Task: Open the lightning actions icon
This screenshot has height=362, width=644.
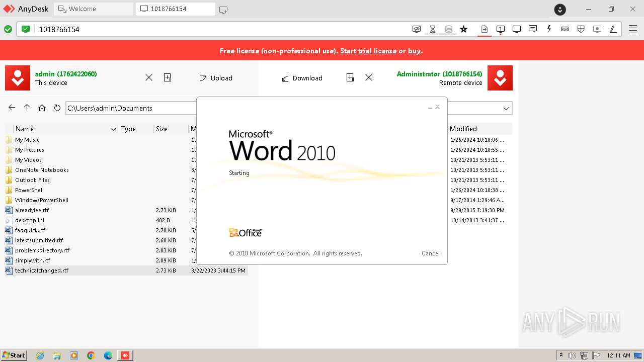Action: [x=549, y=29]
